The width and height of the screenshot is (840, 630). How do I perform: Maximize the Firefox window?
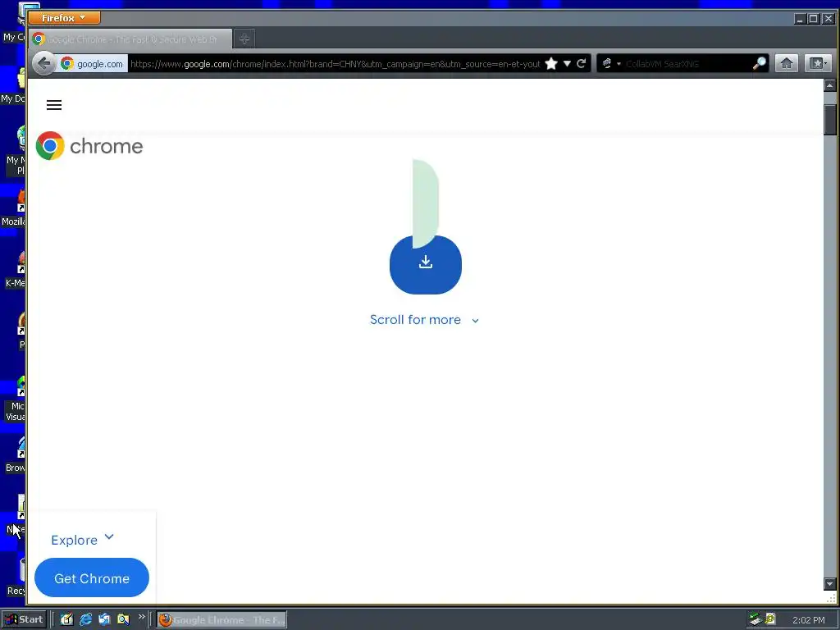[814, 19]
